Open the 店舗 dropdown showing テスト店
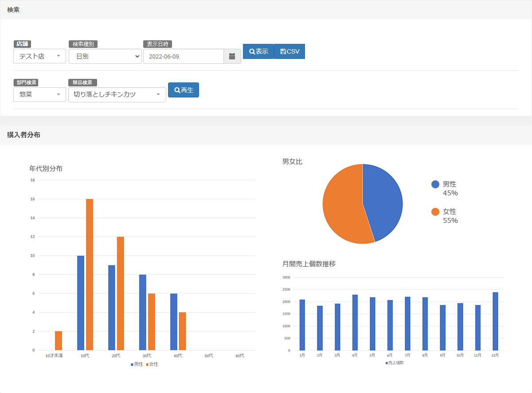The image size is (532, 393). 40,56
